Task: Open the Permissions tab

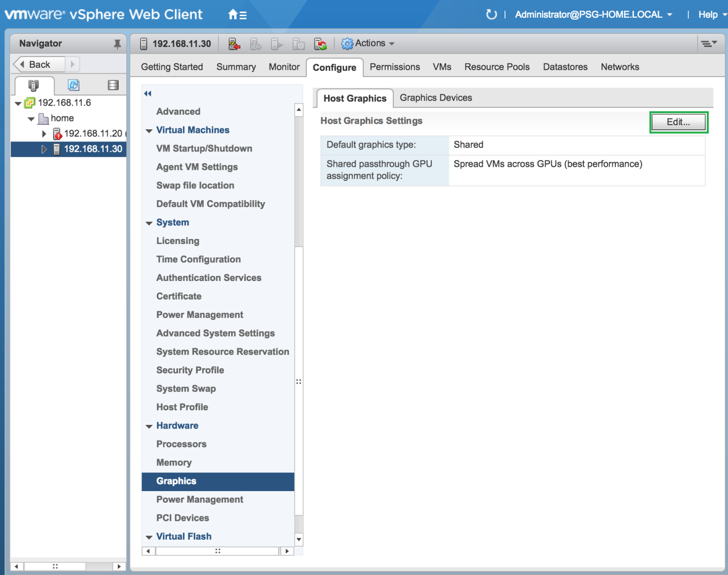Action: (394, 67)
